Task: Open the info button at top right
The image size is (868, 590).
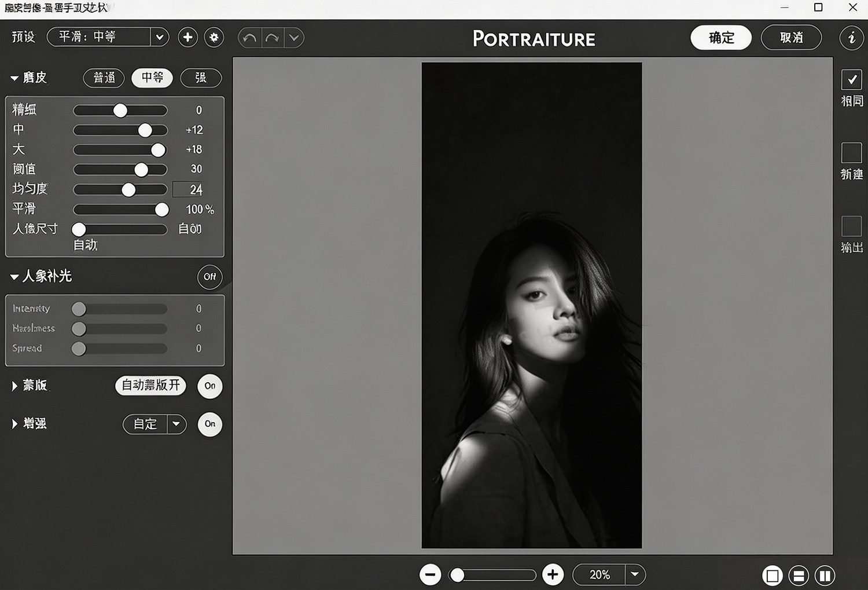Action: [851, 38]
